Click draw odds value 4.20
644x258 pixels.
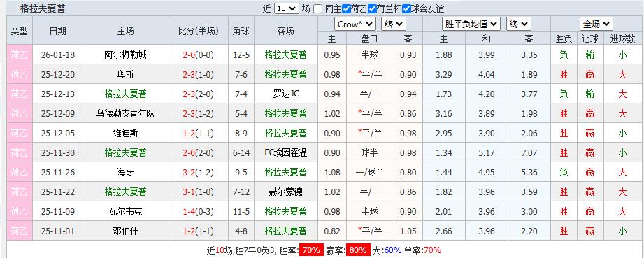(486, 94)
